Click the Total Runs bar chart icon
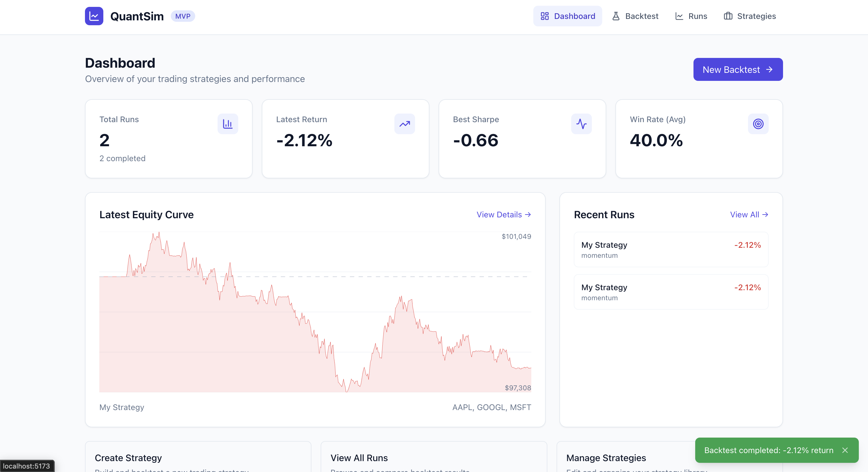This screenshot has width=868, height=472. 228,124
